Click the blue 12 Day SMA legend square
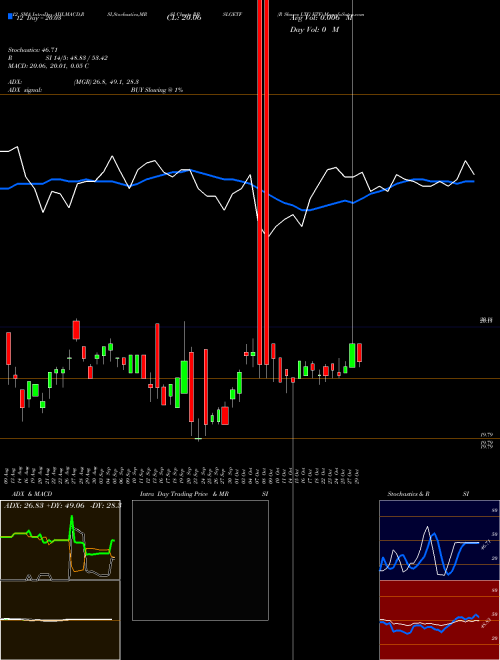 point(10,16)
